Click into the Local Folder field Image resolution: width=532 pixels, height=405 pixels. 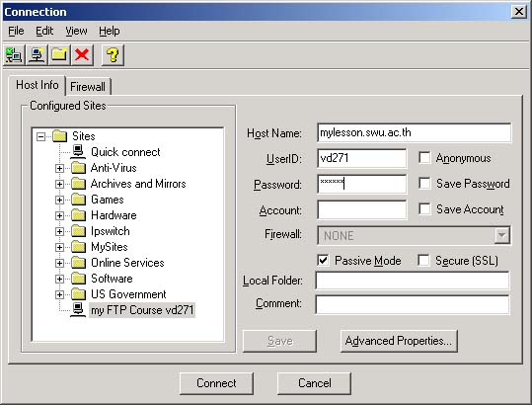point(412,281)
